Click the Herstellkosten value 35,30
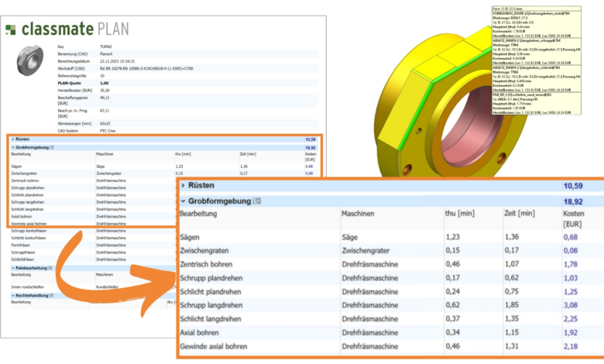 pos(105,91)
